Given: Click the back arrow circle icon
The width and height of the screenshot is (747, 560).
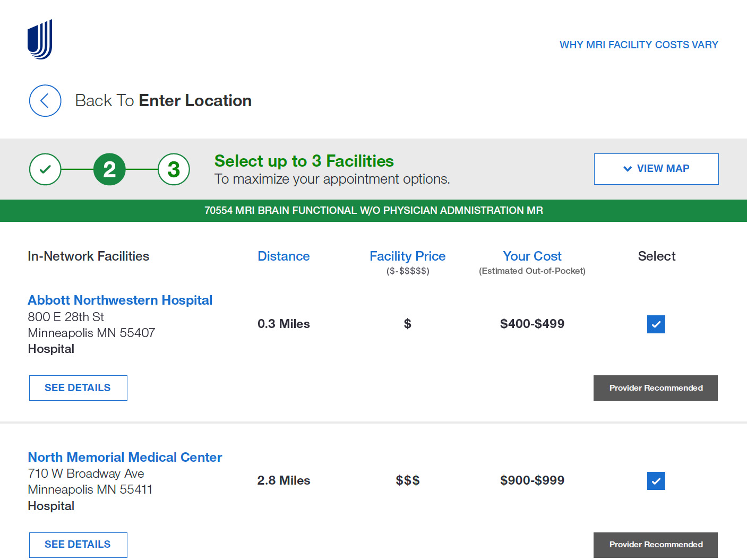Looking at the screenshot, I should 45,101.
